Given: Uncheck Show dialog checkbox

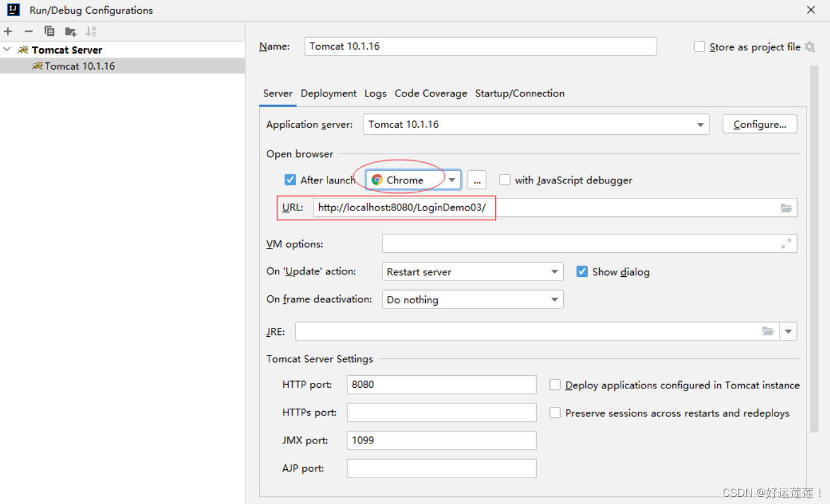Looking at the screenshot, I should 582,271.
